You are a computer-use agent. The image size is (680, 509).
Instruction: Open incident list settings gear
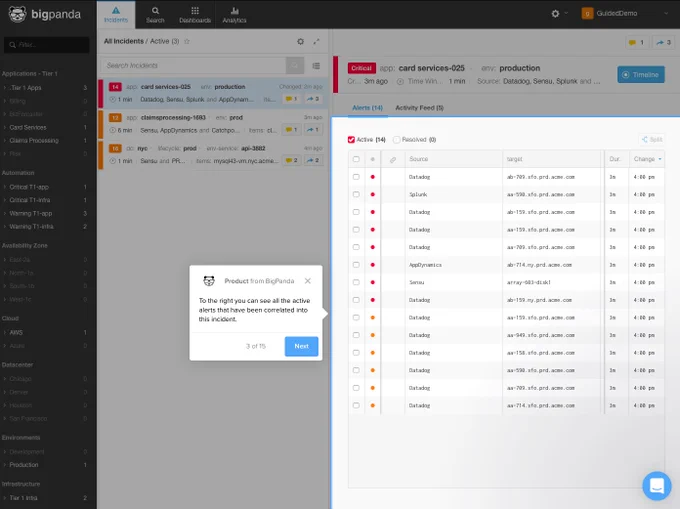(x=300, y=42)
